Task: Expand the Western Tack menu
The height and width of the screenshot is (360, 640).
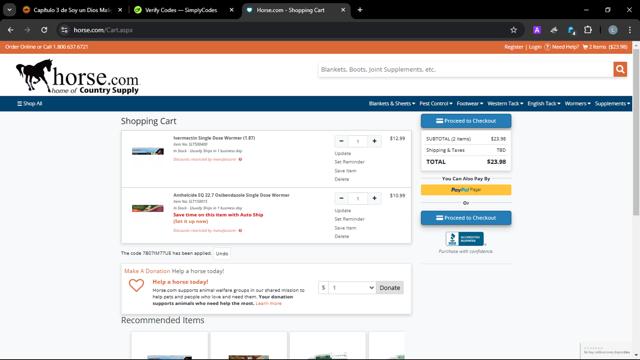Action: click(x=505, y=104)
